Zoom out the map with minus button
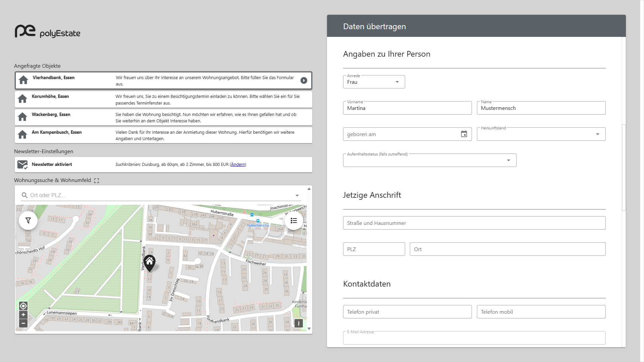This screenshot has height=362, width=644. [x=23, y=323]
